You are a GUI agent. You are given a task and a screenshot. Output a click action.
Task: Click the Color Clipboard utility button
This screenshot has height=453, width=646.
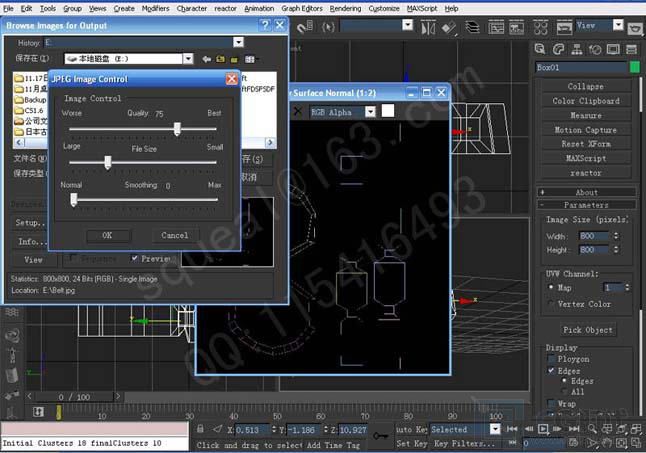click(x=586, y=101)
